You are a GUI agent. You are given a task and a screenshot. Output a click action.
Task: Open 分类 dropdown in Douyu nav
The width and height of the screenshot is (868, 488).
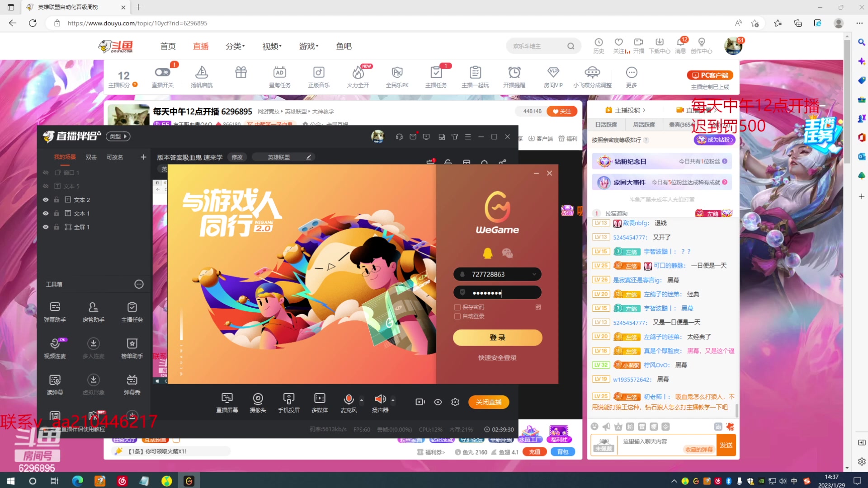click(x=235, y=46)
